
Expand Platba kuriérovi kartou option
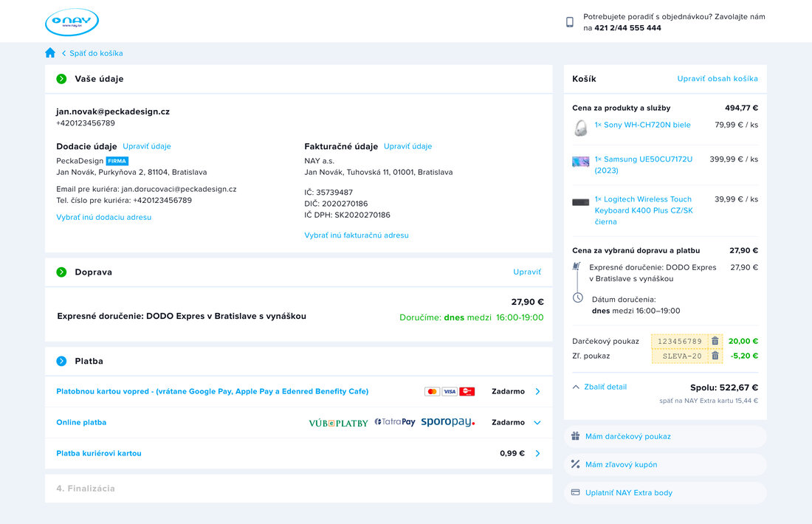[x=537, y=453]
